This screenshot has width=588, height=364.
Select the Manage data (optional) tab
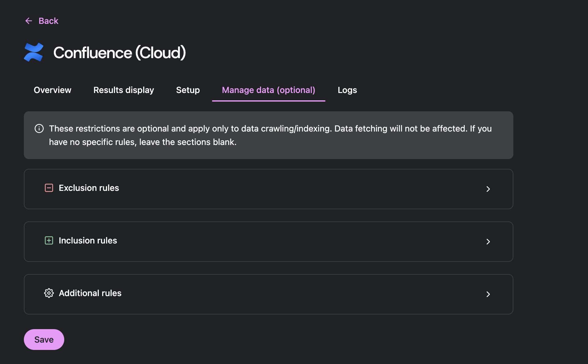(269, 90)
